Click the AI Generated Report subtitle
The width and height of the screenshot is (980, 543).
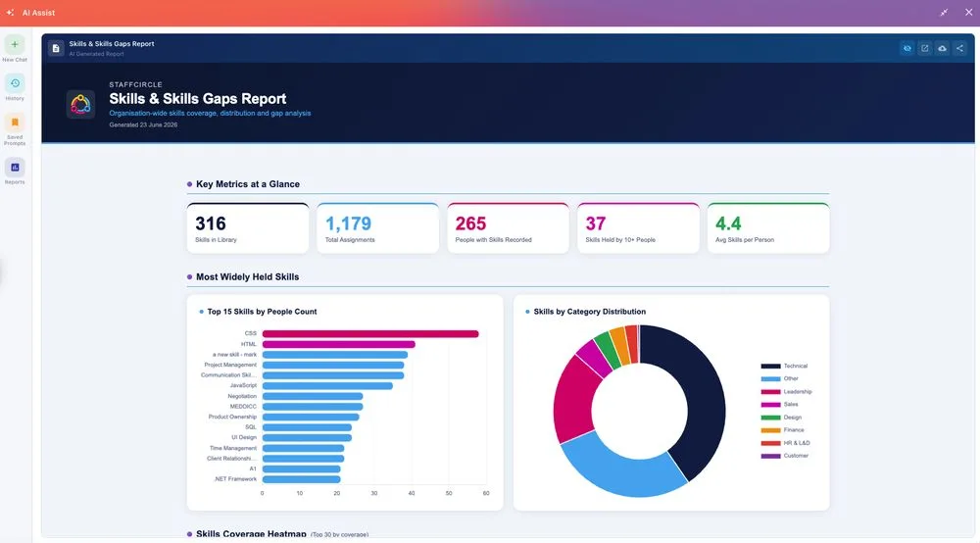click(x=96, y=54)
